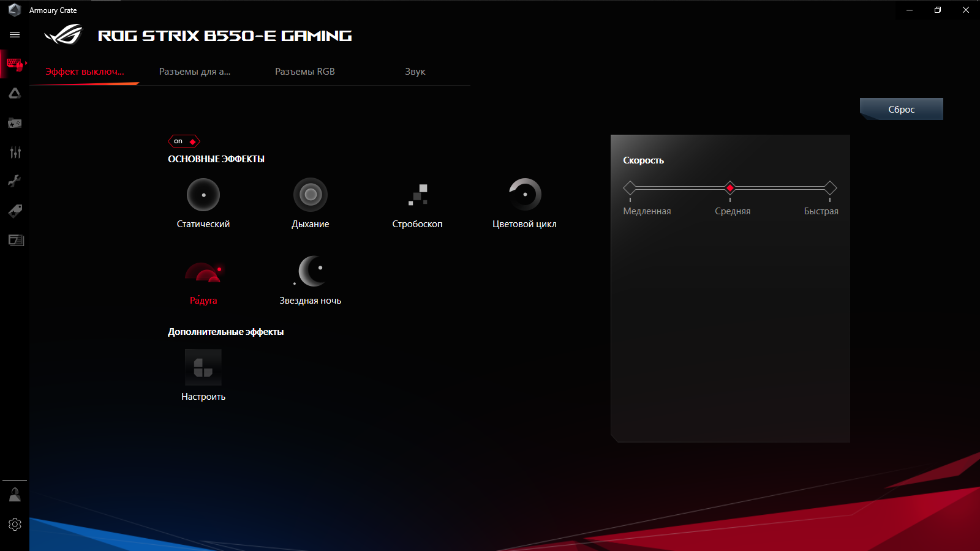This screenshot has height=551, width=980.
Task: Select the Цветовой цикл effect
Action: coord(524,204)
